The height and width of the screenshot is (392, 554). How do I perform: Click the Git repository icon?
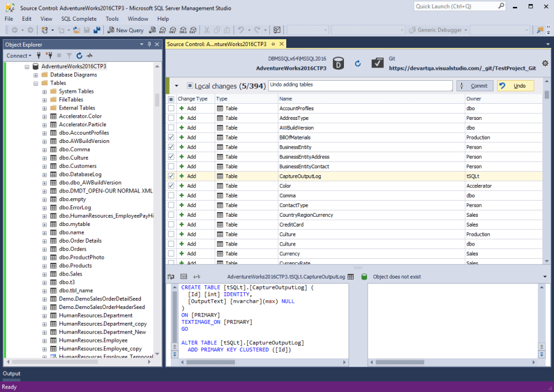click(x=377, y=63)
